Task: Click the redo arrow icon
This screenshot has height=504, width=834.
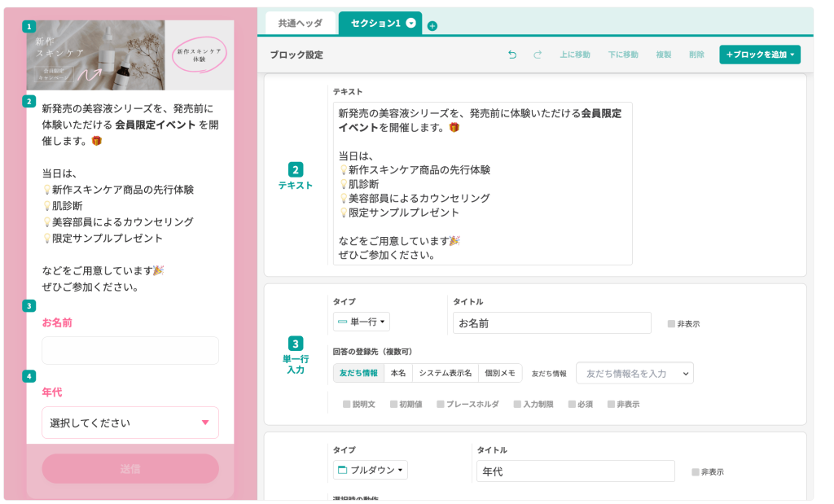Action: pyautogui.click(x=538, y=55)
